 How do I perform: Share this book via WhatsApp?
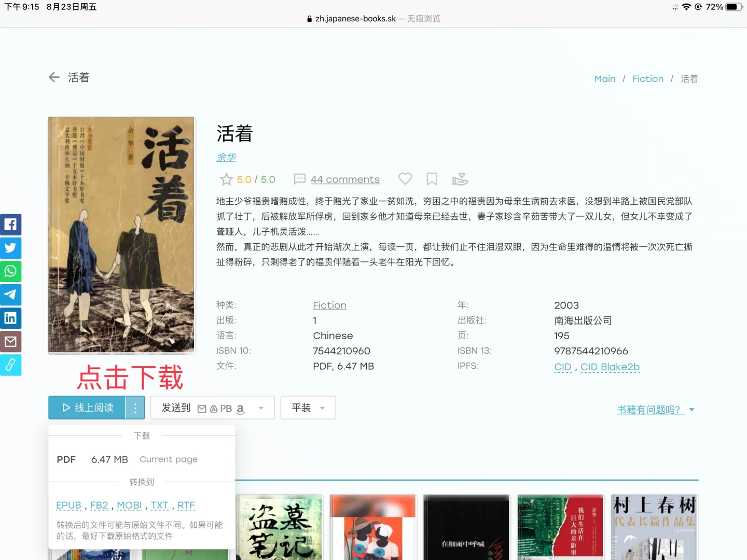10,271
